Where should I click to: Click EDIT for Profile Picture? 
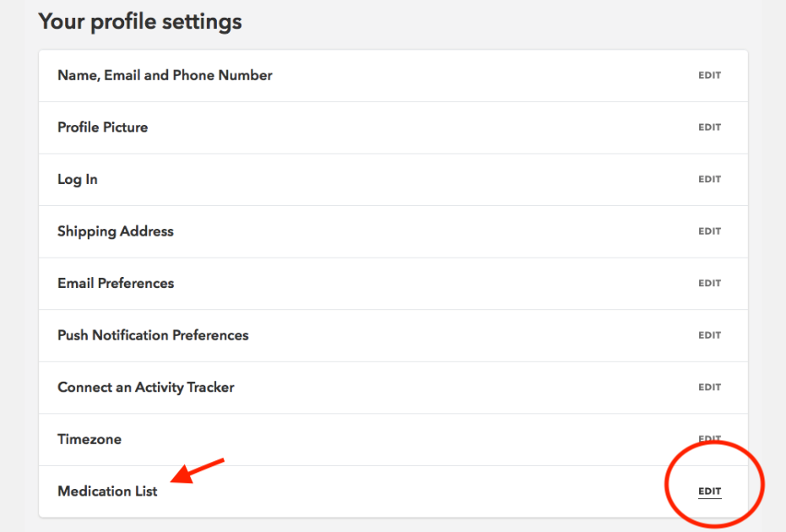tap(709, 128)
